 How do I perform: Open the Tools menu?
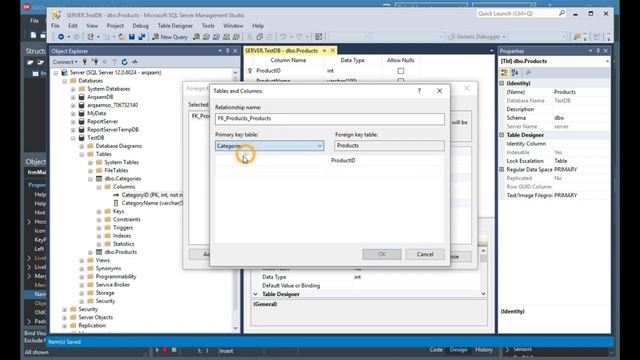[x=208, y=26]
